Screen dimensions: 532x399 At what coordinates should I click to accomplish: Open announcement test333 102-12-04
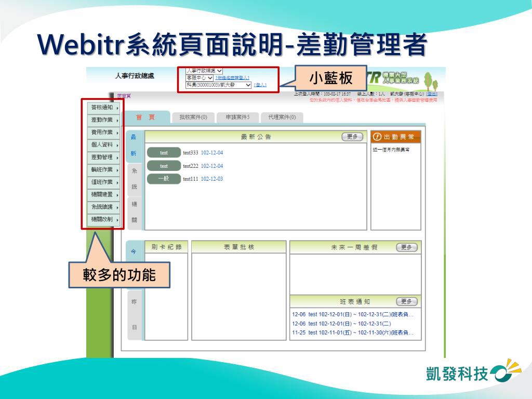pyautogui.click(x=203, y=153)
